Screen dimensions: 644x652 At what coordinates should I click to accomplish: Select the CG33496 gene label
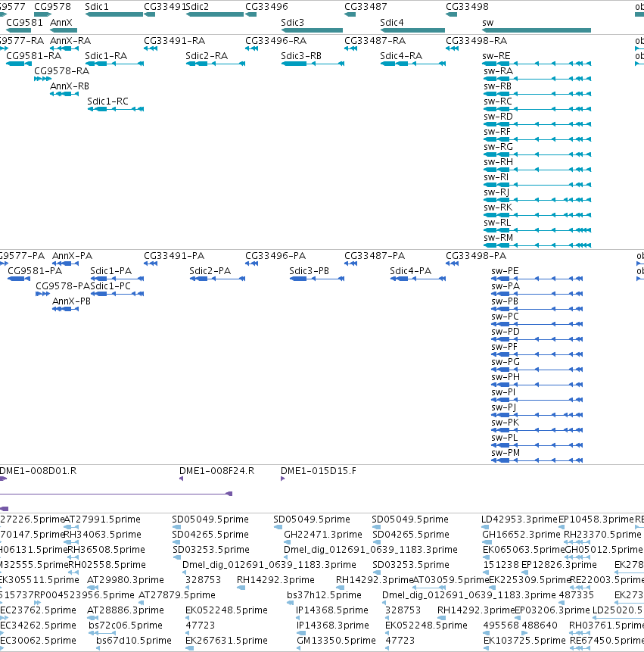point(266,7)
